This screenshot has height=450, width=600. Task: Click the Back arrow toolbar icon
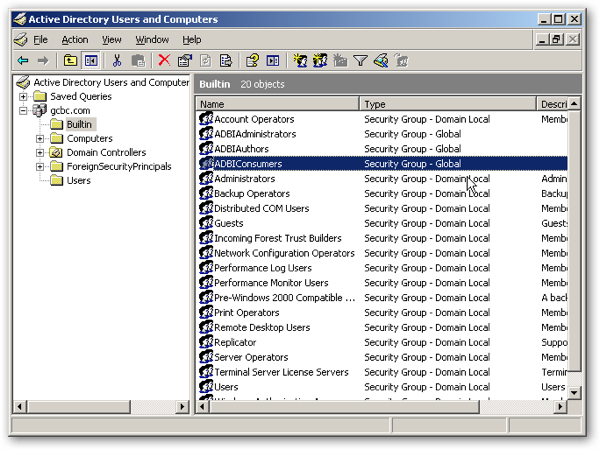click(x=23, y=60)
